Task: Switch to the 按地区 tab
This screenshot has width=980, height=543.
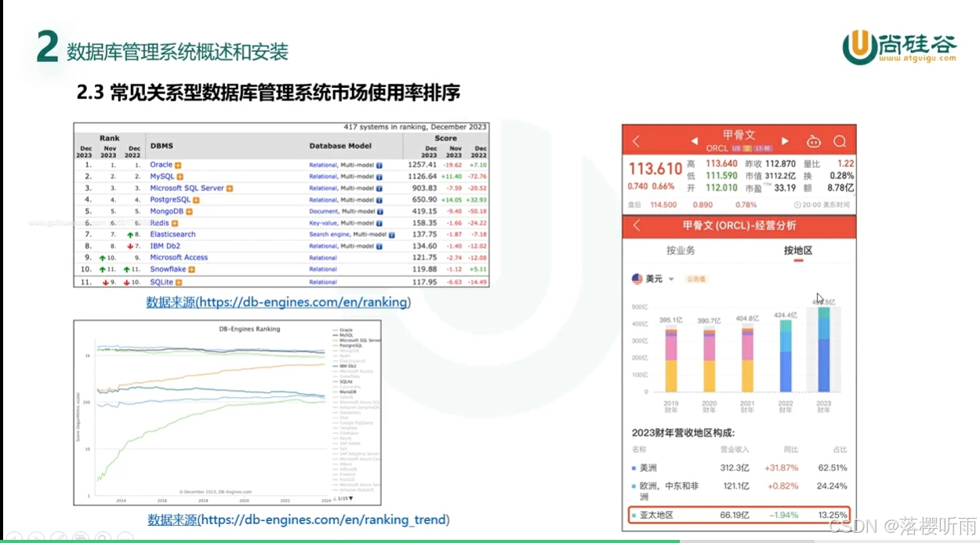Action: 798,250
